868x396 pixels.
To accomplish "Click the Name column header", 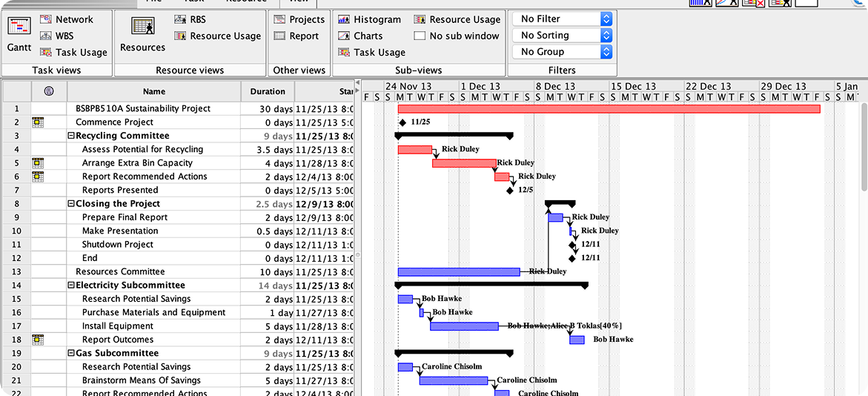I will (154, 92).
